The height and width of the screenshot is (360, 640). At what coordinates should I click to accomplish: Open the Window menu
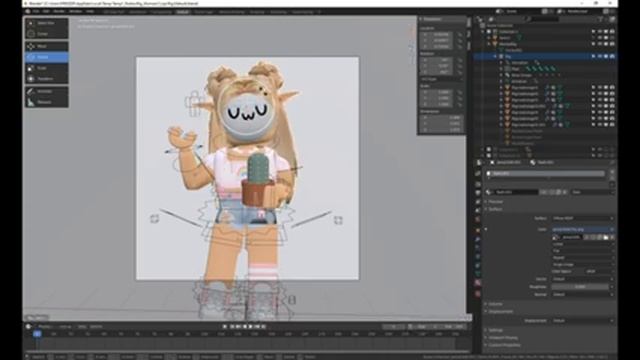click(x=76, y=11)
